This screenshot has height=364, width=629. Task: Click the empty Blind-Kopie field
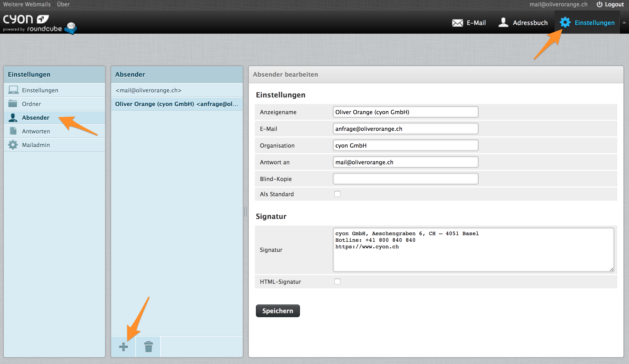point(405,179)
